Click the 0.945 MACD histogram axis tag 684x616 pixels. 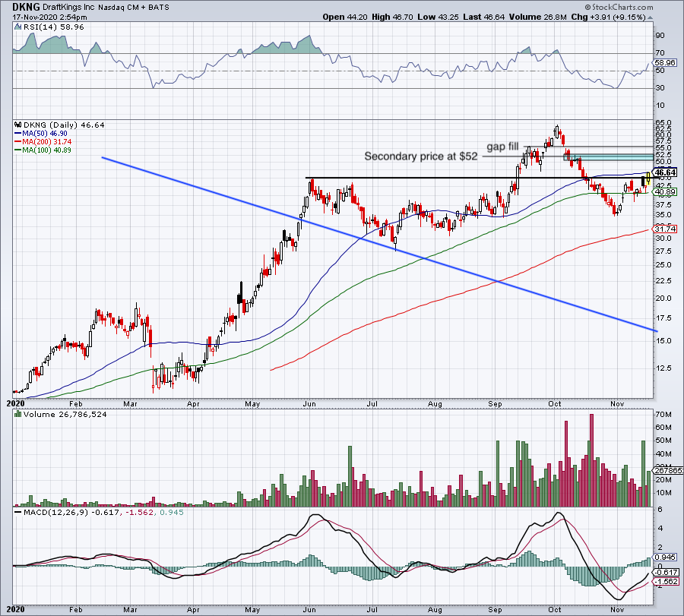665,558
